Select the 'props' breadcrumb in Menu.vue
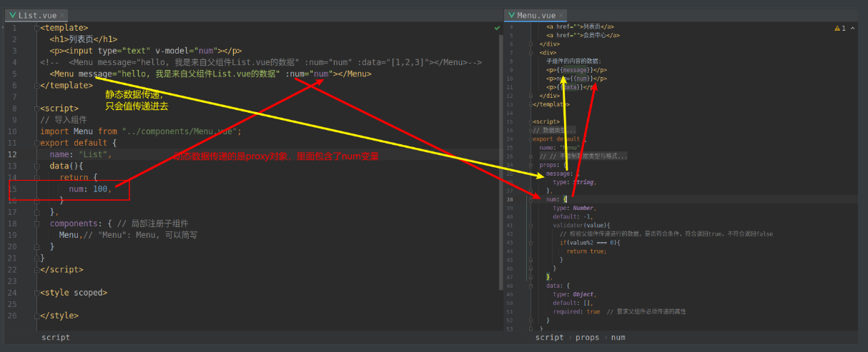The width and height of the screenshot is (868, 352). pyautogui.click(x=588, y=337)
